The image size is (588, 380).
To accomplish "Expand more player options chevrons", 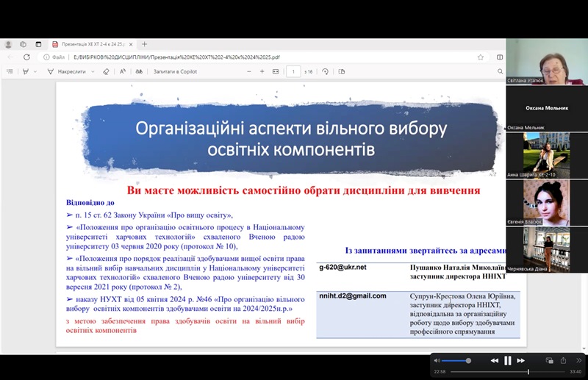I will (578, 360).
